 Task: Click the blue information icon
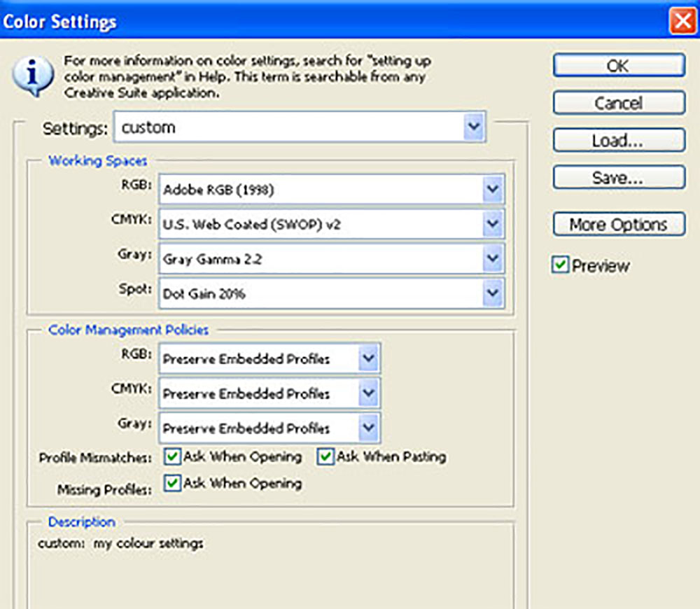pos(33,76)
